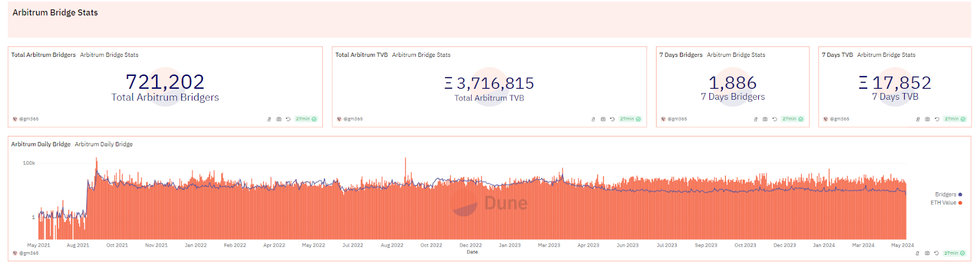Click the Oct 2021 x-axis label
The height and width of the screenshot is (265, 980).
tap(117, 245)
